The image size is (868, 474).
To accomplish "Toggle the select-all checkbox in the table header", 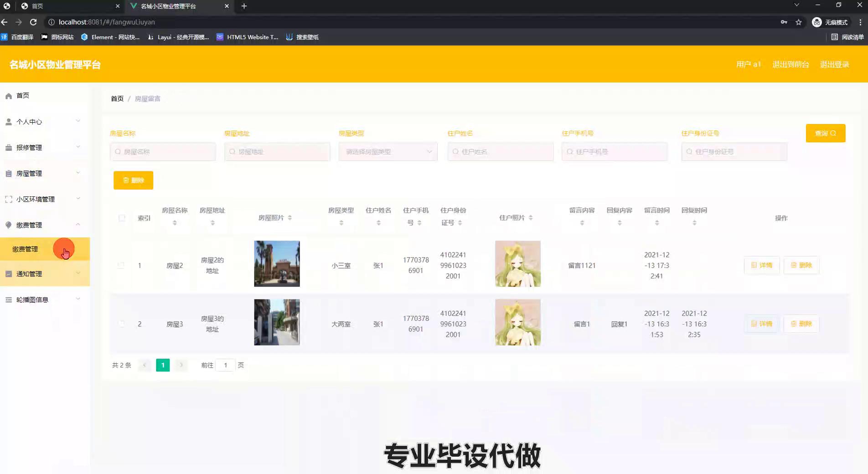I will pyautogui.click(x=122, y=218).
